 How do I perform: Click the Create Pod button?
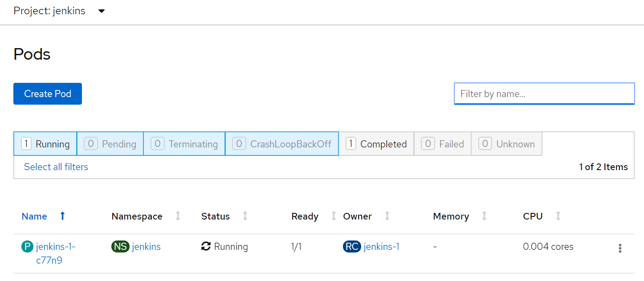[48, 94]
